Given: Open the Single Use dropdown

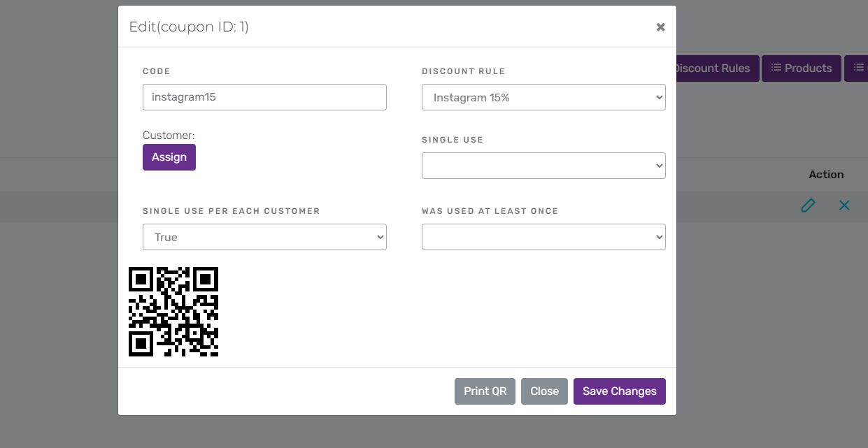Looking at the screenshot, I should 543,166.
